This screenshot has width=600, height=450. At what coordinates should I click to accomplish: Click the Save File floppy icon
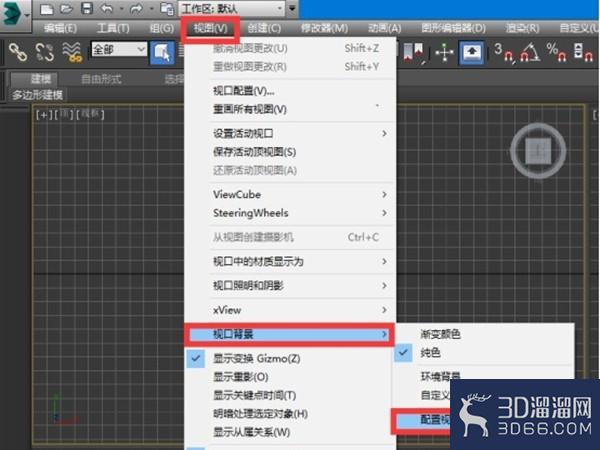point(87,8)
